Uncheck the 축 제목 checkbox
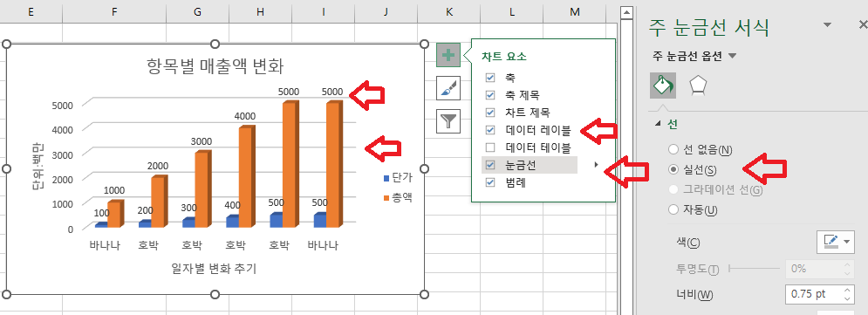The width and height of the screenshot is (868, 315). click(490, 94)
